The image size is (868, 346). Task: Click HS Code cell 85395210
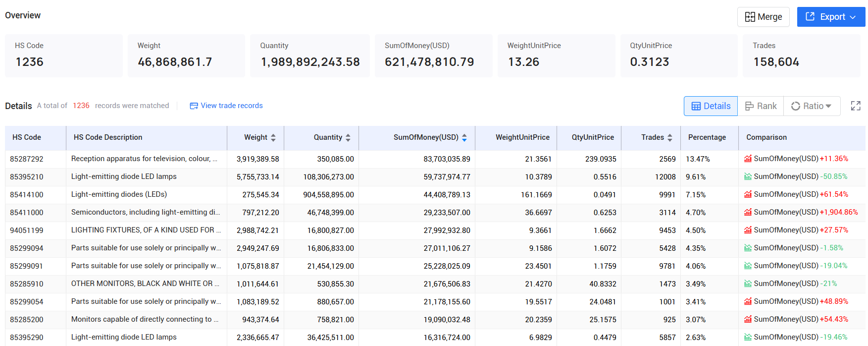[x=27, y=177]
